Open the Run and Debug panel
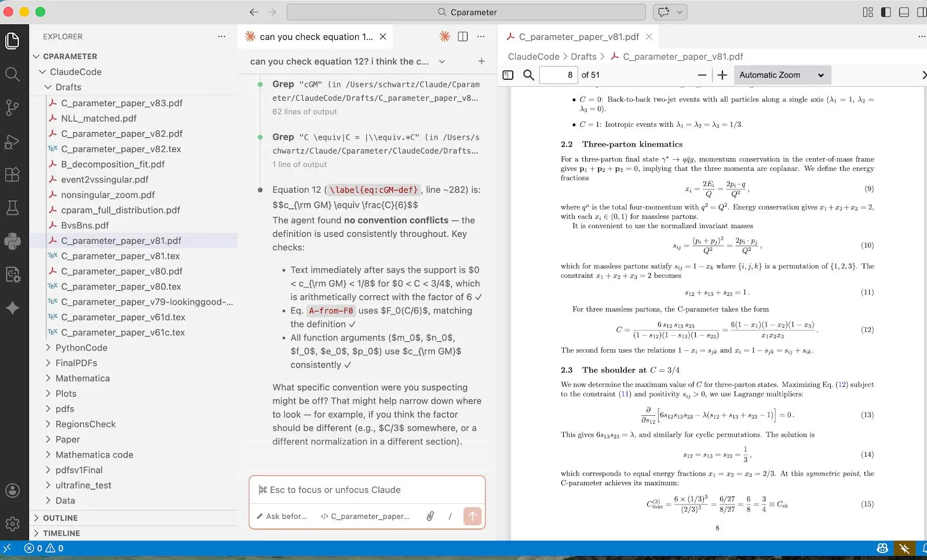927x560 pixels. coord(13,142)
